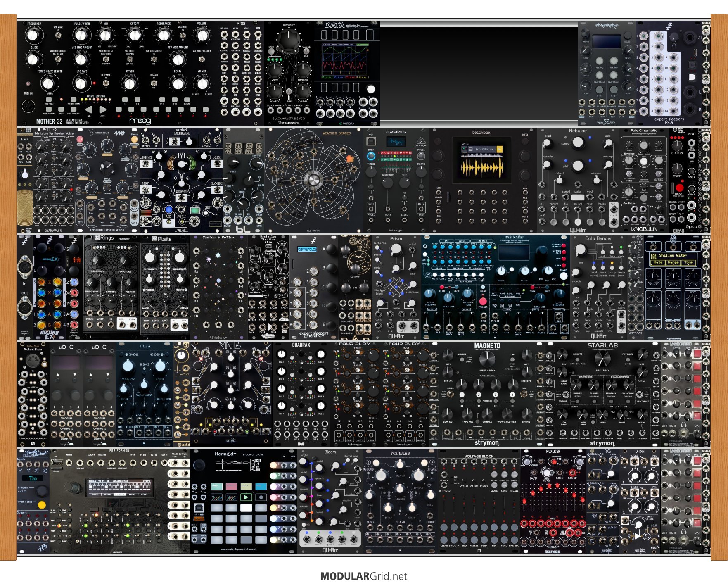This screenshot has width=728, height=585.
Task: Hit the Mother-32 Hold/Rest button
Action: pyautogui.click(x=49, y=99)
